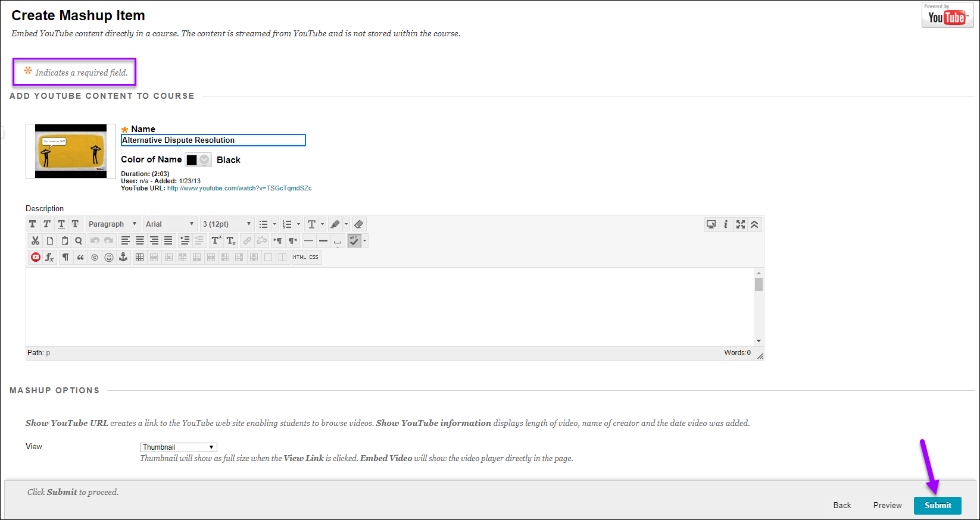
Task: Toggle bold text formatting
Action: tap(33, 224)
